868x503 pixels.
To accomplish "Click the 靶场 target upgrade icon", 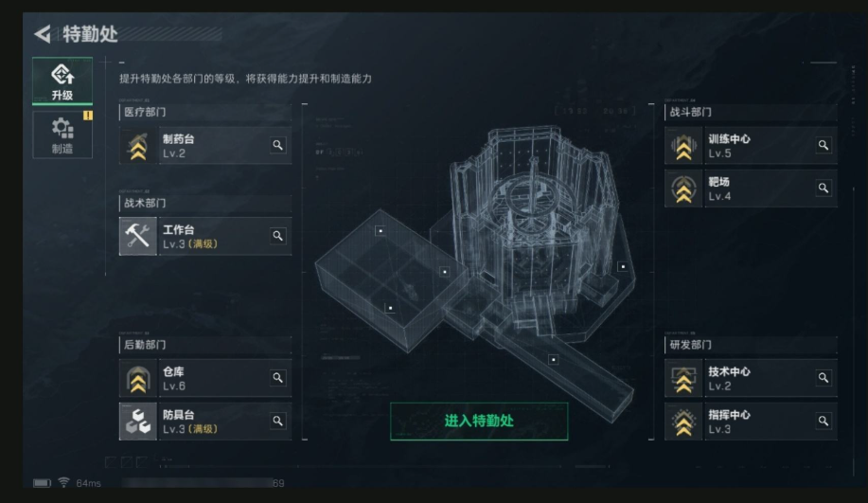I will 683,189.
